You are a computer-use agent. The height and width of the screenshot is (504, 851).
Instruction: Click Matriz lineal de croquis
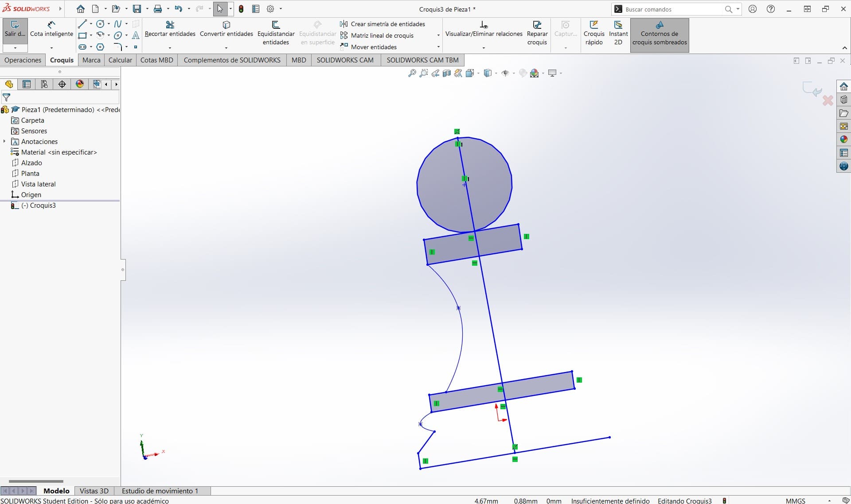click(377, 35)
